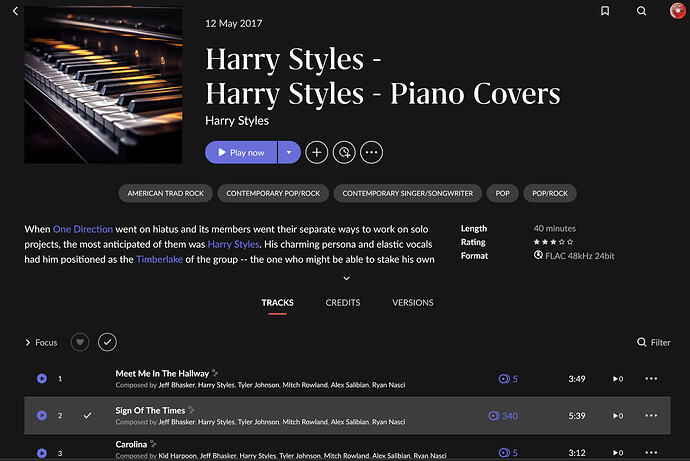
Task: Expand the album description chevron
Action: (x=346, y=278)
